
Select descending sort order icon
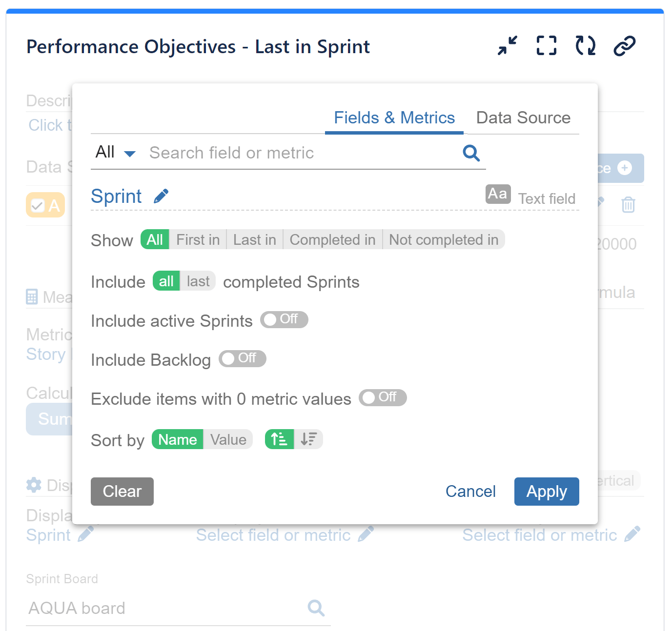pyautogui.click(x=309, y=439)
